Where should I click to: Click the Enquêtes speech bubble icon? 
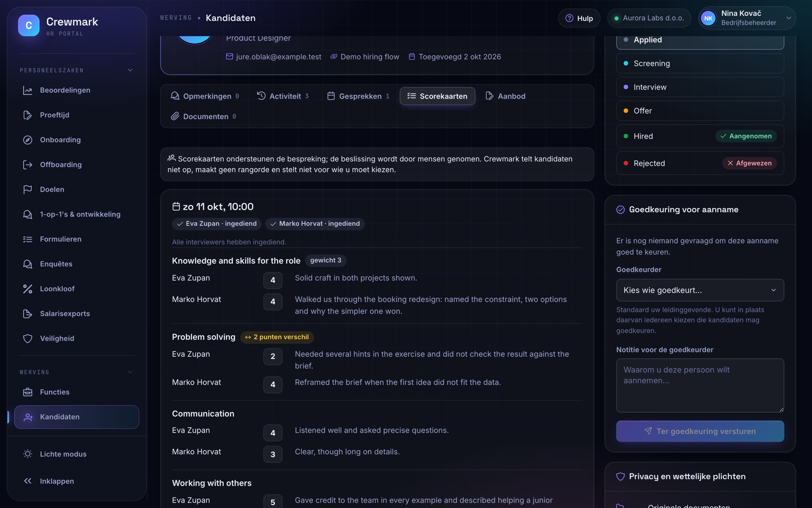27,264
